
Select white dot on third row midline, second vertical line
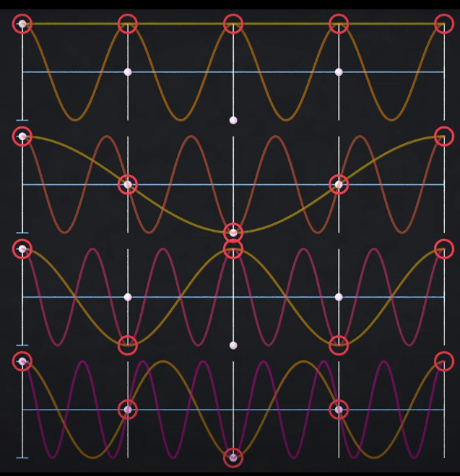click(128, 297)
